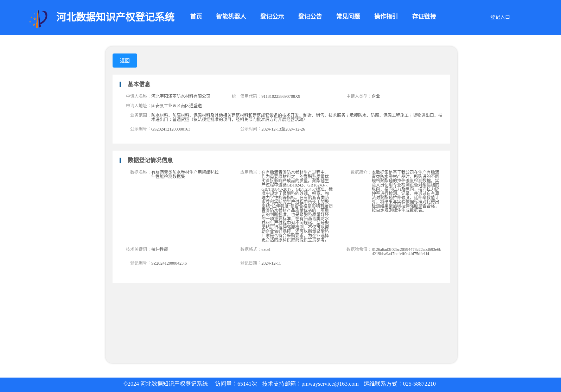
Task: Select credit code 9113102258690708X9
Action: click(281, 96)
